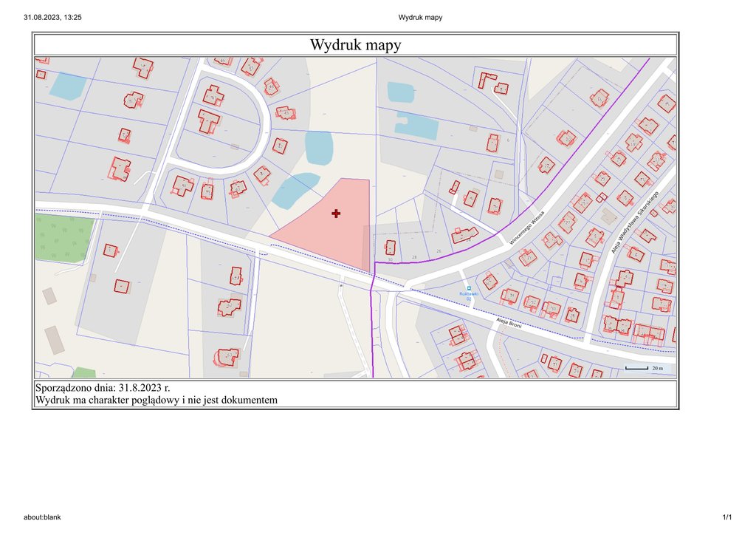Click the green park area at the left edge
The width and height of the screenshot is (756, 535).
(63, 236)
